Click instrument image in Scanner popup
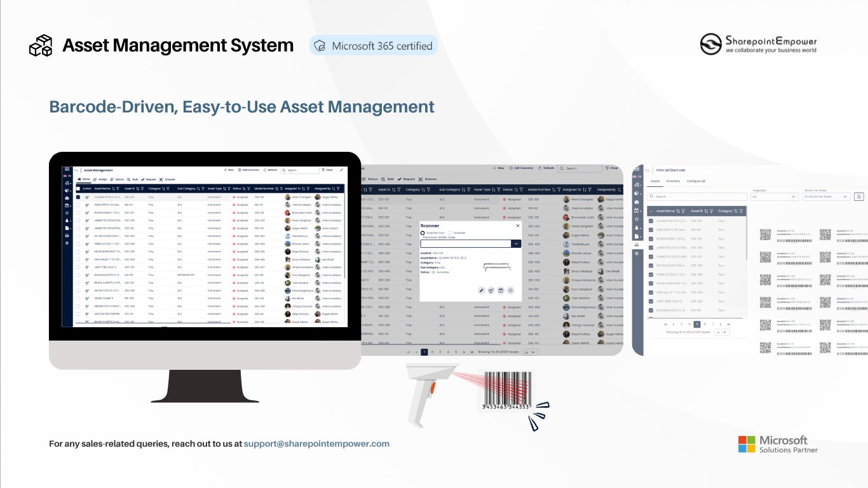868x488 pixels. pyautogui.click(x=497, y=268)
